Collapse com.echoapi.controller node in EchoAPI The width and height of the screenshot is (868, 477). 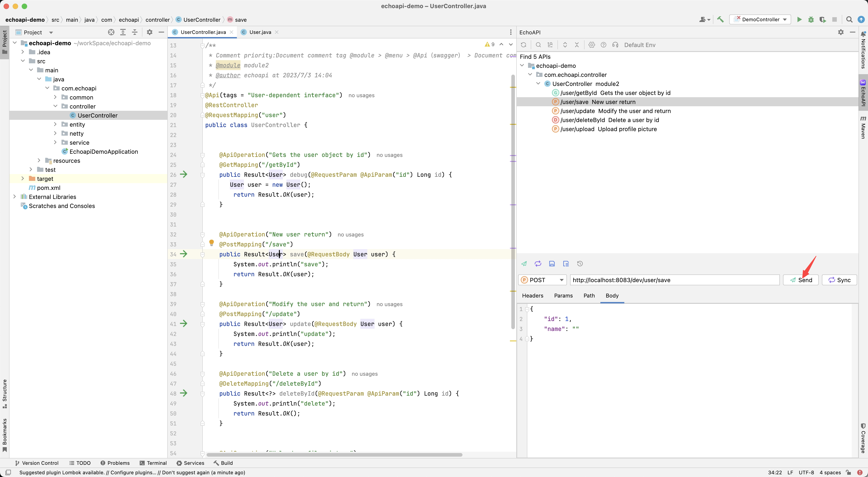tap(530, 74)
